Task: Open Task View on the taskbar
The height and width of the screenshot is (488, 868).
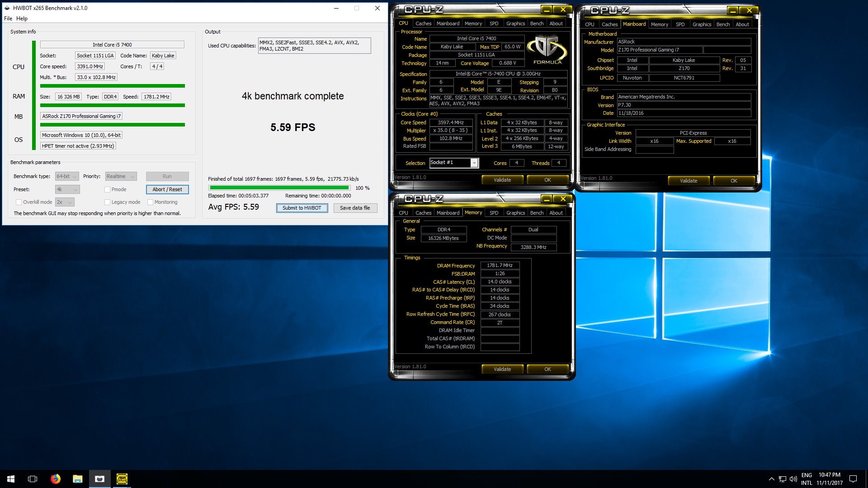Action: [x=33, y=479]
